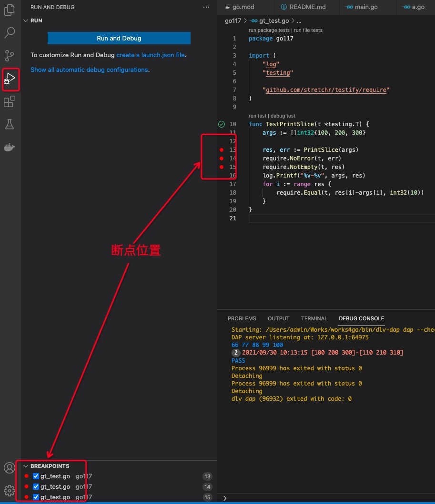Click the "log" import string
Image resolution: width=435 pixels, height=504 pixels.
click(x=271, y=64)
